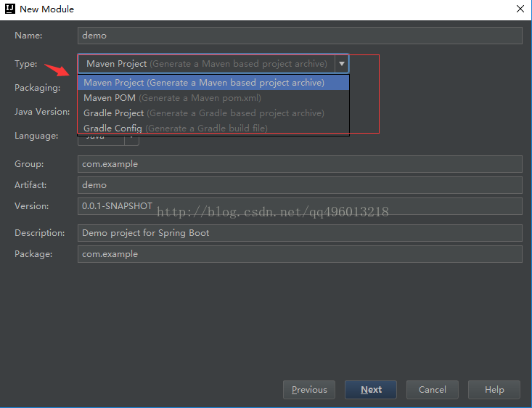Viewport: 532px width, 408px height.
Task: Select Maven POM option
Action: [213, 98]
